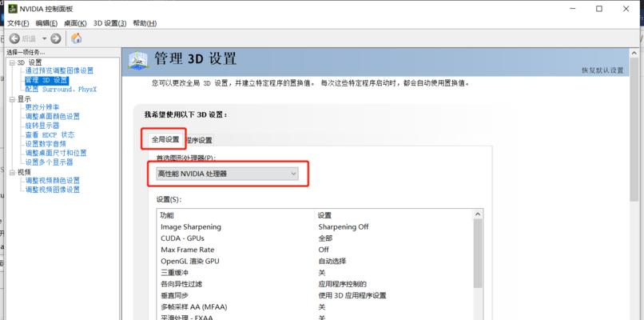Select 更改分辨率 tree item
This screenshot has height=320, width=644.
pyautogui.click(x=42, y=107)
